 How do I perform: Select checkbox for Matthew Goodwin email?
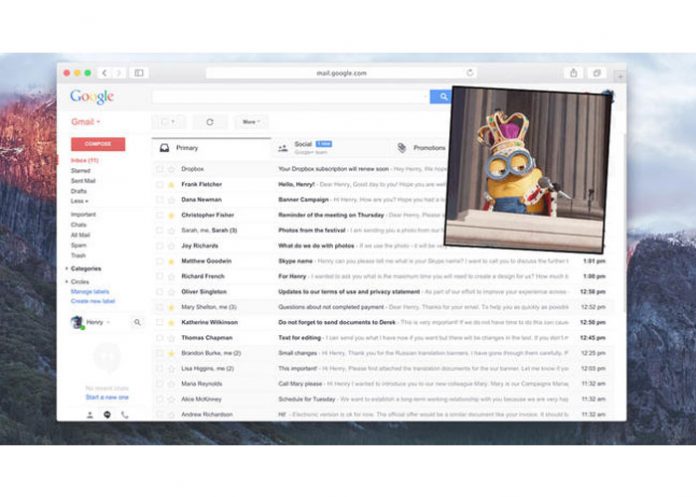[160, 261]
